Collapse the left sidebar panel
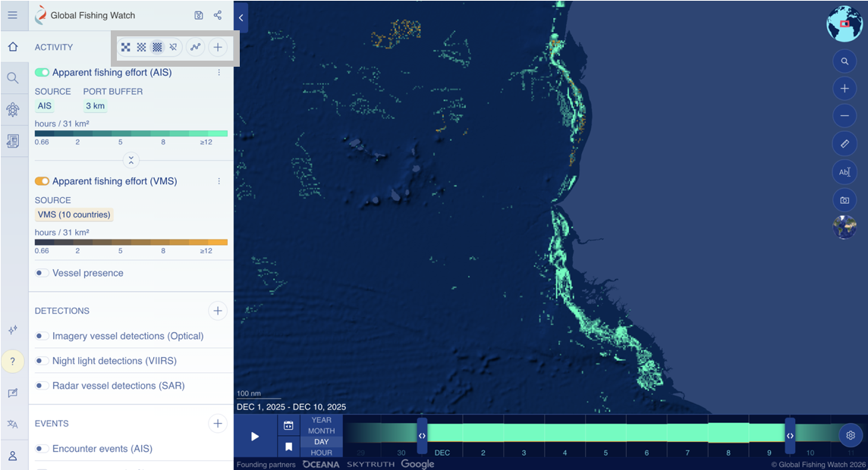Image resolution: width=868 pixels, height=470 pixels. pos(241,17)
